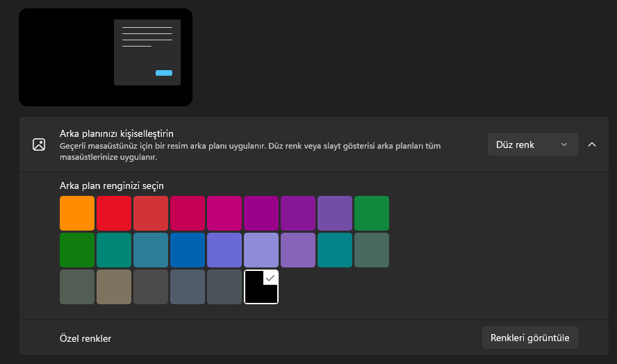Select the orange background color swatch
This screenshot has height=364, width=617.
(x=77, y=213)
